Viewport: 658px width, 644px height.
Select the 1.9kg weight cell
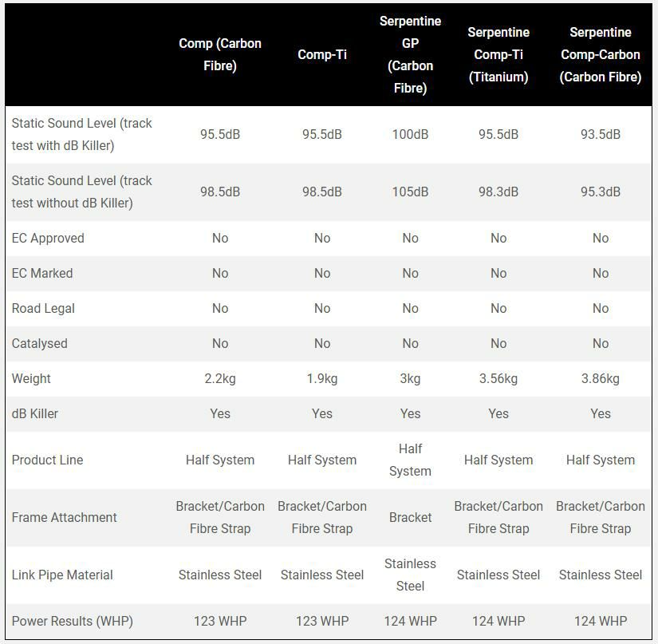pyautogui.click(x=322, y=378)
